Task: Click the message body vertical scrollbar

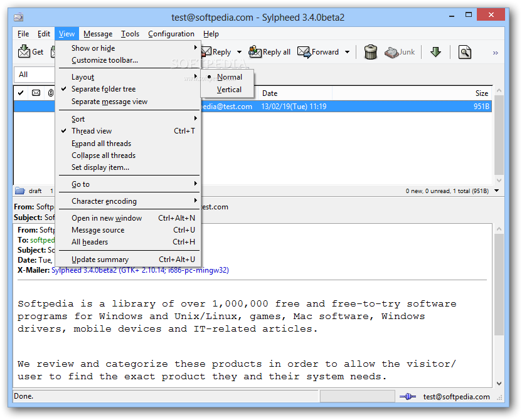Action: pos(499,285)
